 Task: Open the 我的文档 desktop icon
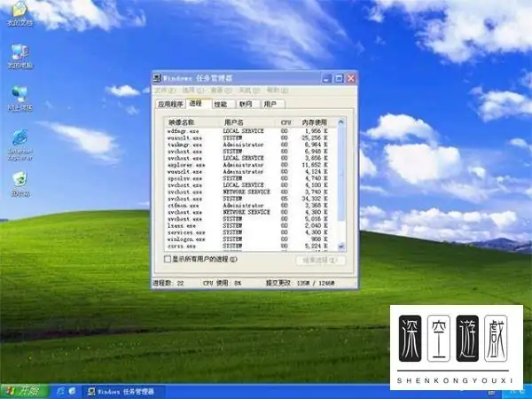point(20,13)
